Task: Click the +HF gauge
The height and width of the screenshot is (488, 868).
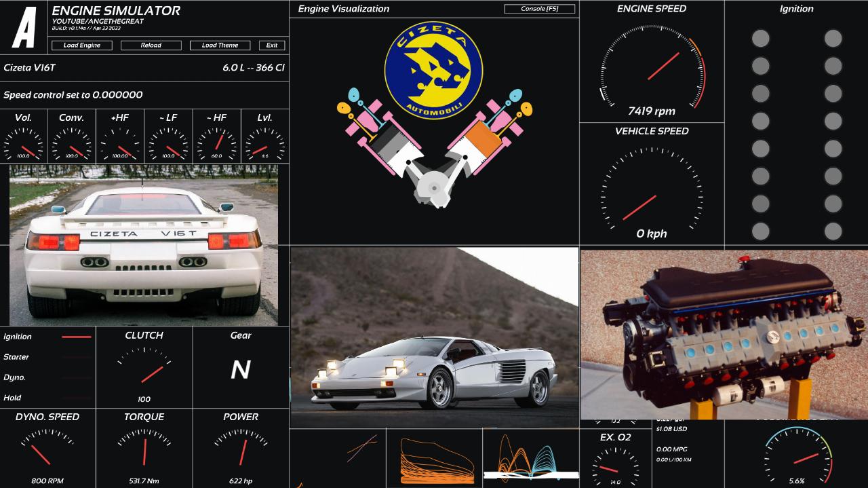Action: pyautogui.click(x=120, y=143)
